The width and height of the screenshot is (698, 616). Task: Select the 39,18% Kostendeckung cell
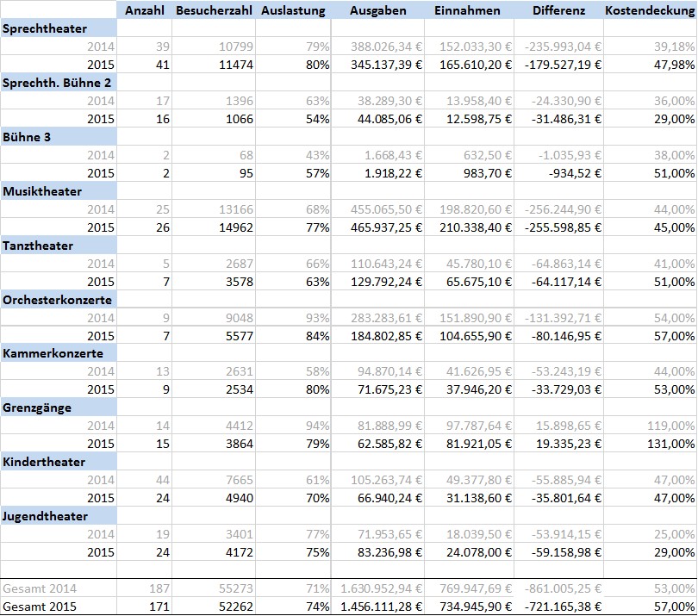click(x=650, y=47)
